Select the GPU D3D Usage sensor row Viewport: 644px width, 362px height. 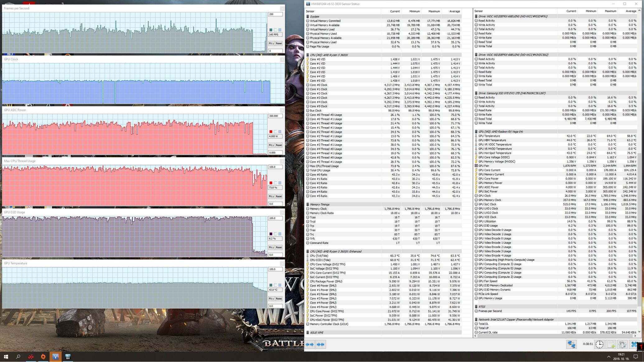556,226
